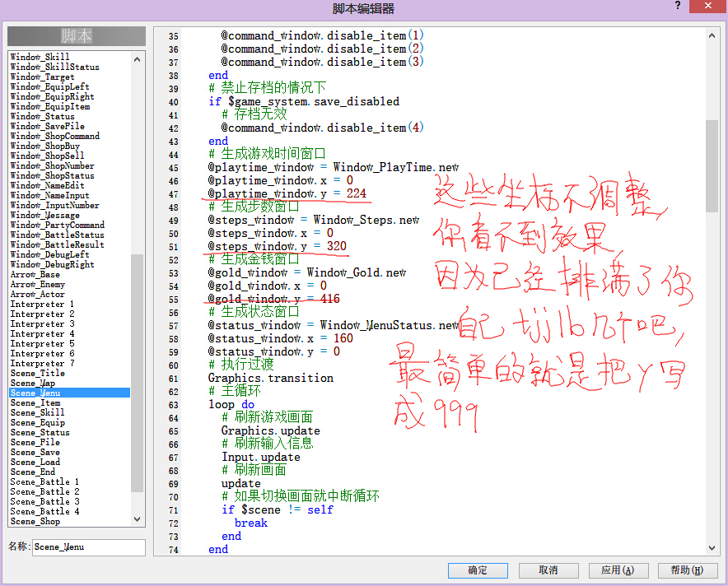Click Graphics.transition on line 61
This screenshot has height=586, width=728.
(x=271, y=378)
